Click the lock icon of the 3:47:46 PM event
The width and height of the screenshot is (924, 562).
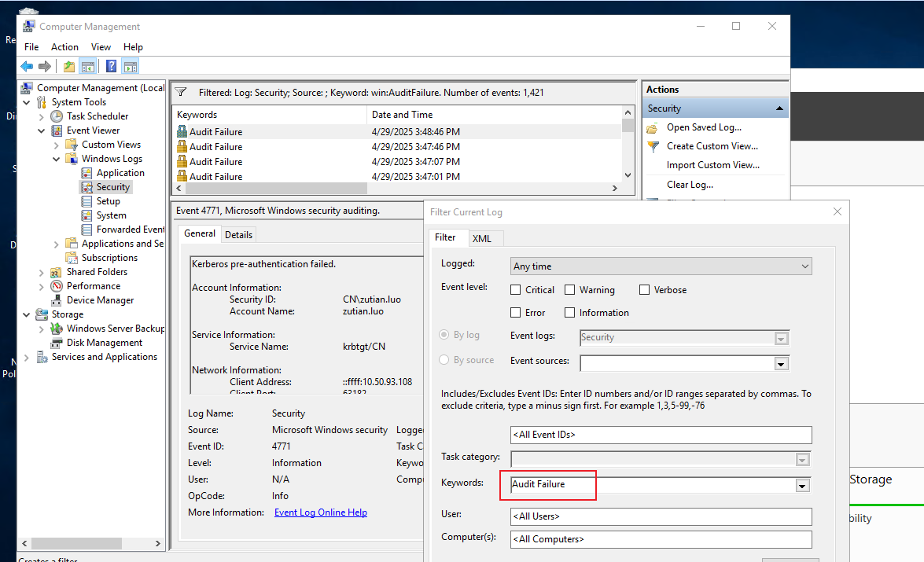tap(182, 146)
